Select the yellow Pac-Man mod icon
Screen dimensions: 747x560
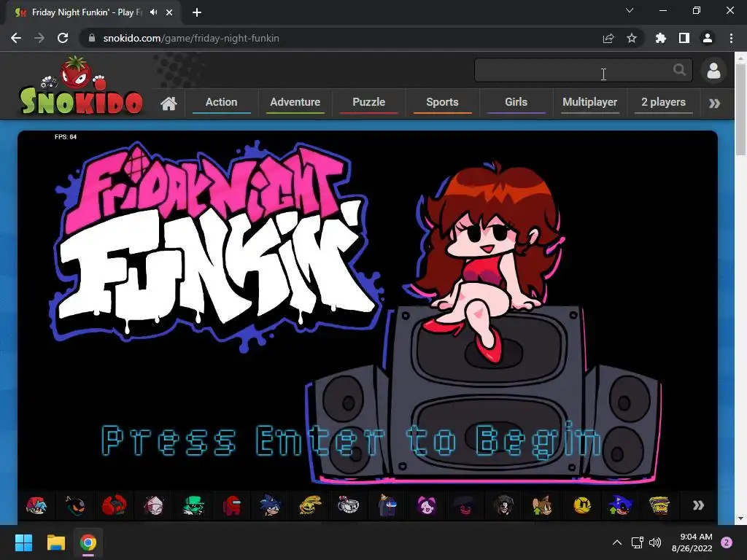coord(582,505)
